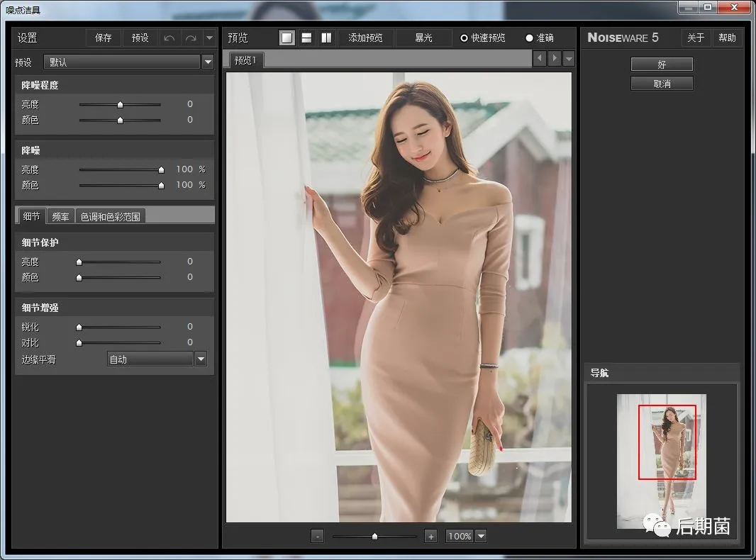This screenshot has height=560, width=756.
Task: Click 降噪程度 亮度 slider handle
Action: (x=120, y=105)
